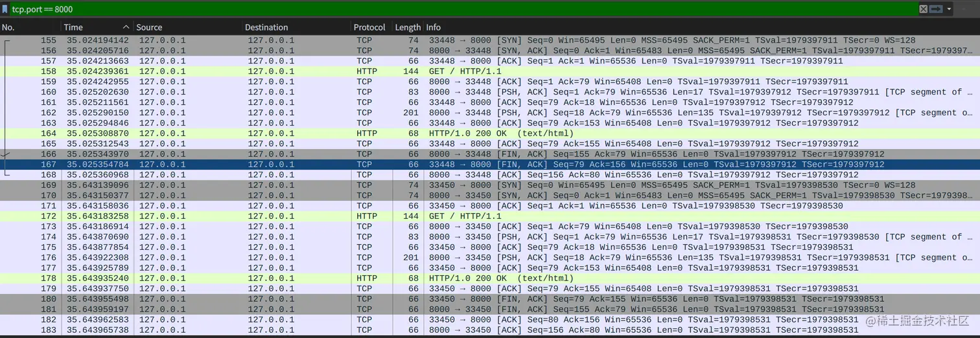The image size is (980, 338).
Task: Sort packets by the No. column
Action: [x=30, y=27]
